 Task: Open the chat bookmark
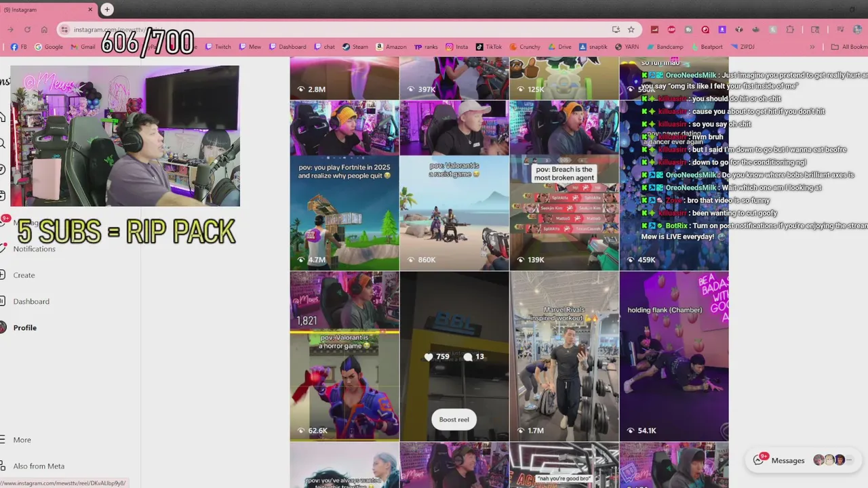(x=324, y=47)
